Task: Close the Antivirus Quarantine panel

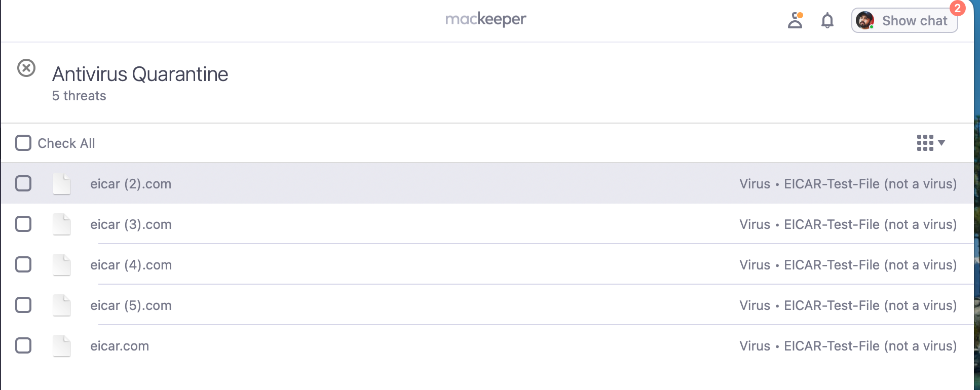Action: point(26,68)
